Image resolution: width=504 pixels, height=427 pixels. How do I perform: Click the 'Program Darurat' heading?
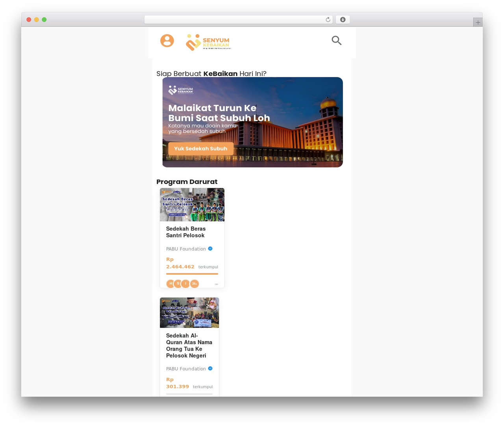187,182
